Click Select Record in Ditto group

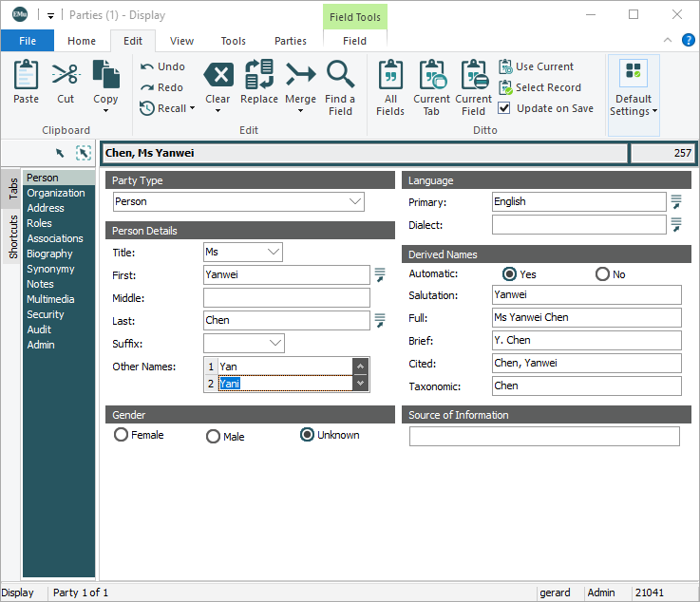tap(539, 87)
